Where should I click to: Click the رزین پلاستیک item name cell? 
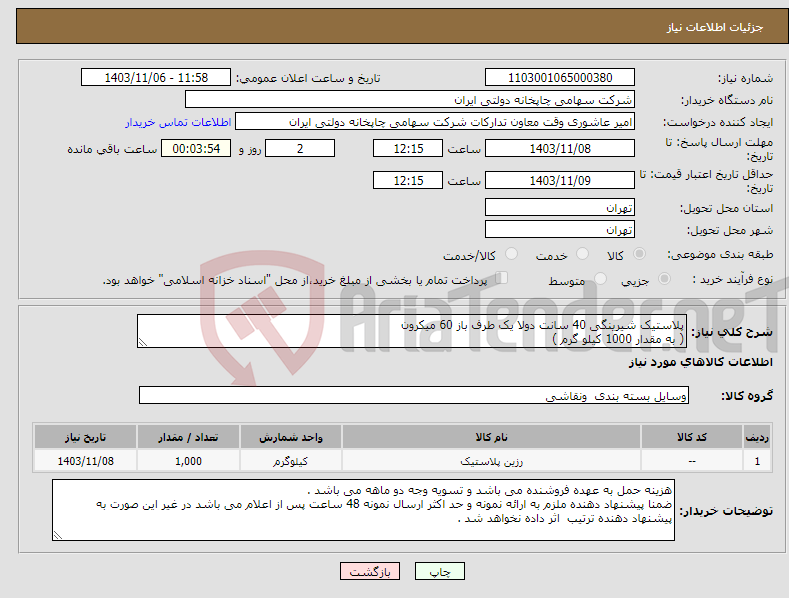click(491, 461)
